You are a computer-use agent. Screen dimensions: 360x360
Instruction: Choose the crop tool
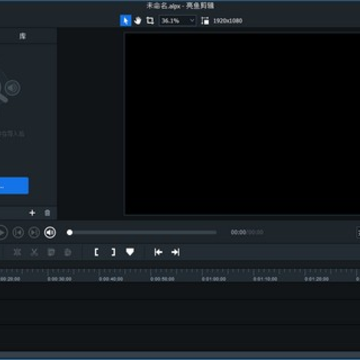[150, 21]
